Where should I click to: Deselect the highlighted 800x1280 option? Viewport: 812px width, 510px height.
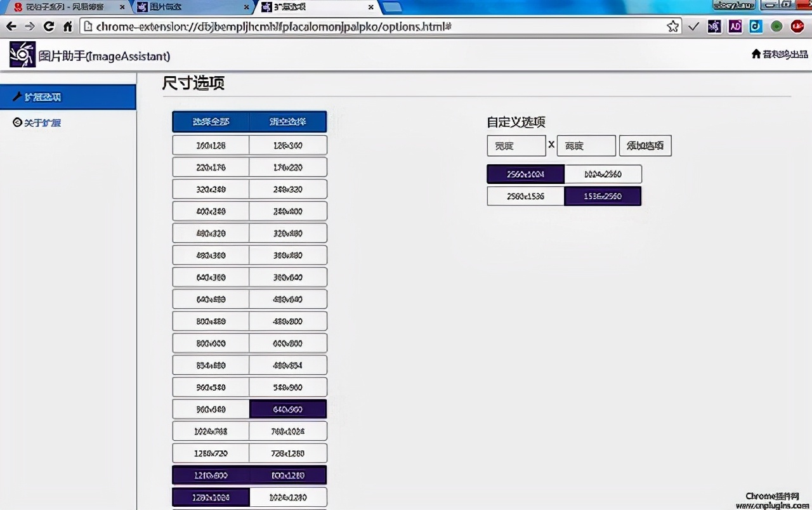pyautogui.click(x=288, y=475)
